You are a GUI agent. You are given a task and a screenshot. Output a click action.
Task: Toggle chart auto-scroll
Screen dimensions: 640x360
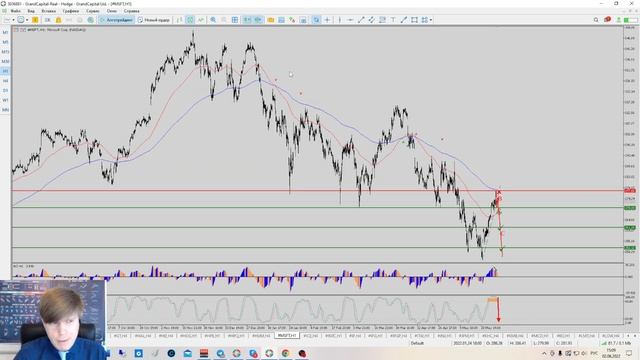pos(247,20)
